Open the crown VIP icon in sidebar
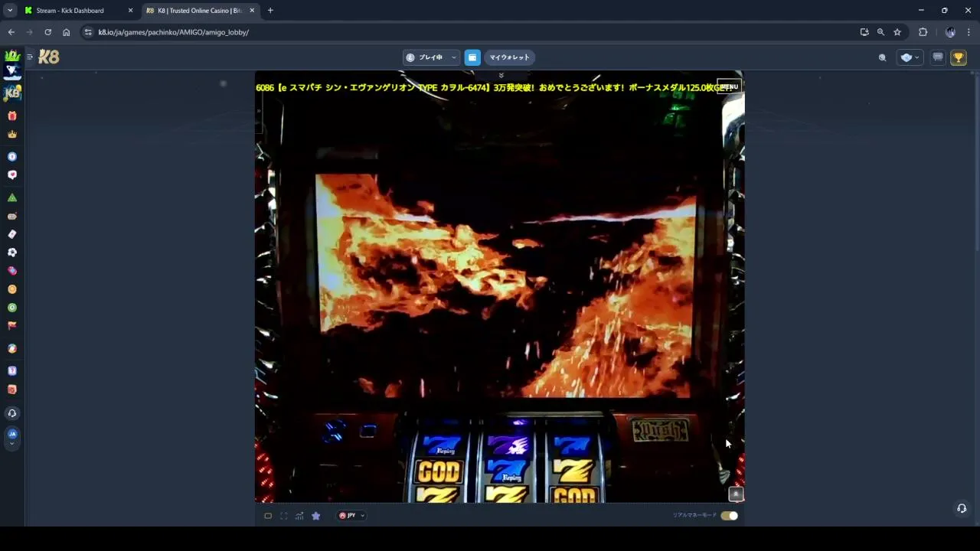980x551 pixels. click(x=11, y=135)
